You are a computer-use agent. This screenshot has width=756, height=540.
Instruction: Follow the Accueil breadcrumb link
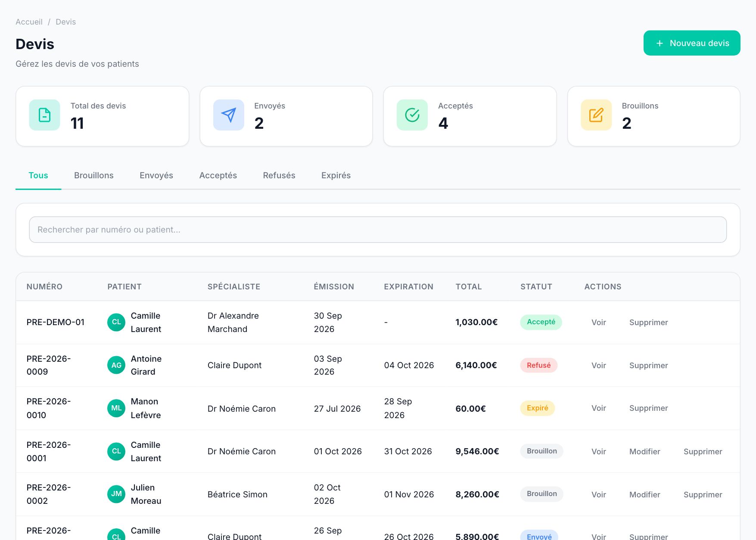click(x=29, y=22)
